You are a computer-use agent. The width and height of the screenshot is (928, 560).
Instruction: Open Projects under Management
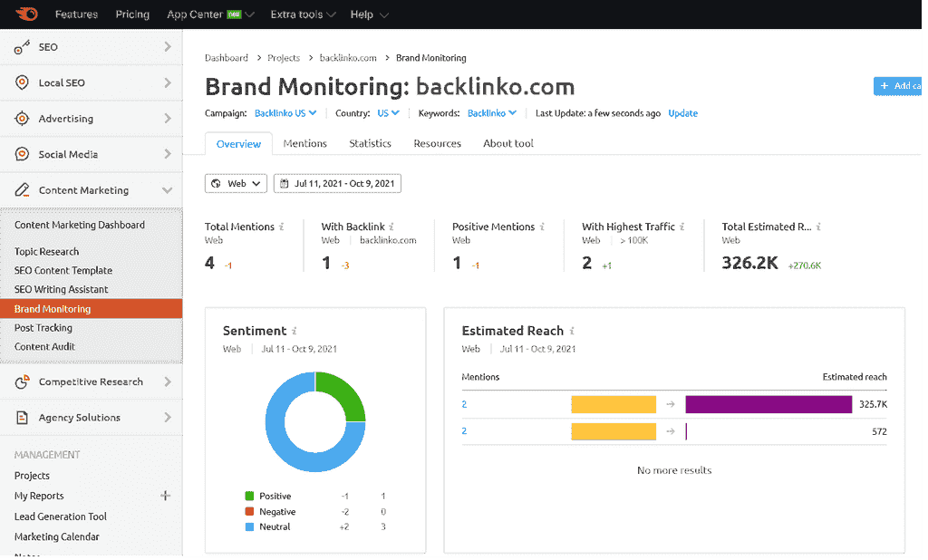click(32, 476)
